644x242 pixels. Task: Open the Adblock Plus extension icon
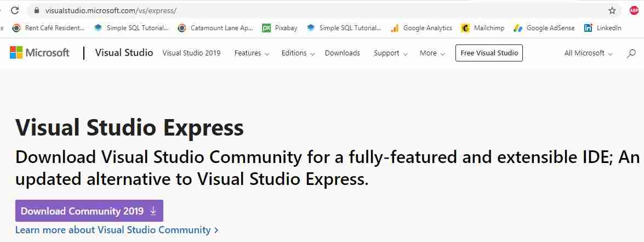click(634, 10)
